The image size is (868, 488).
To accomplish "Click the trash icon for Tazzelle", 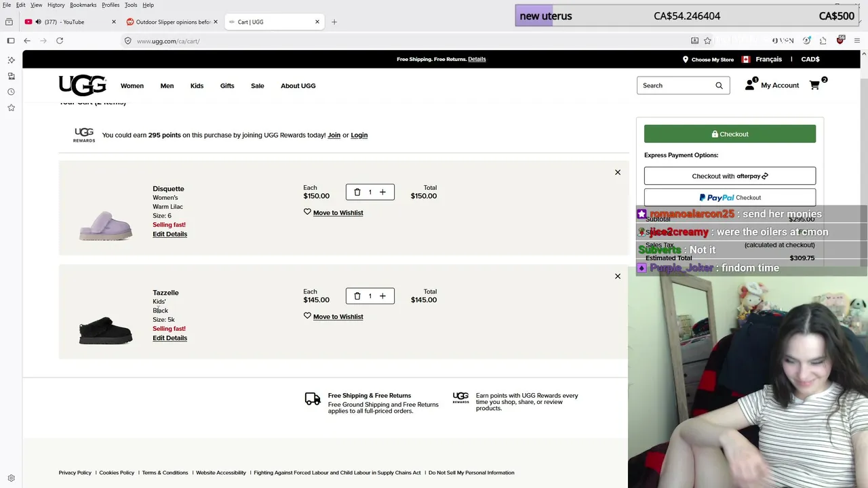I will pyautogui.click(x=357, y=296).
